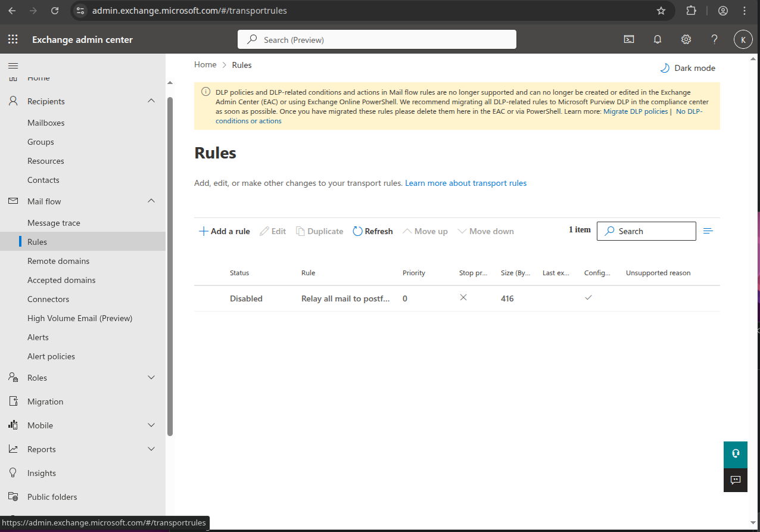760x532 pixels.
Task: Click the top Search (Preview) box
Action: 377,39
